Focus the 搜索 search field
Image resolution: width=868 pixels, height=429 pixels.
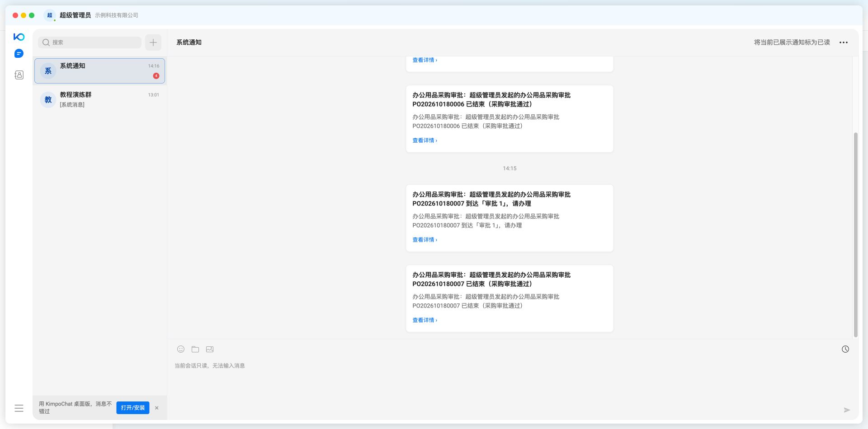coord(90,42)
